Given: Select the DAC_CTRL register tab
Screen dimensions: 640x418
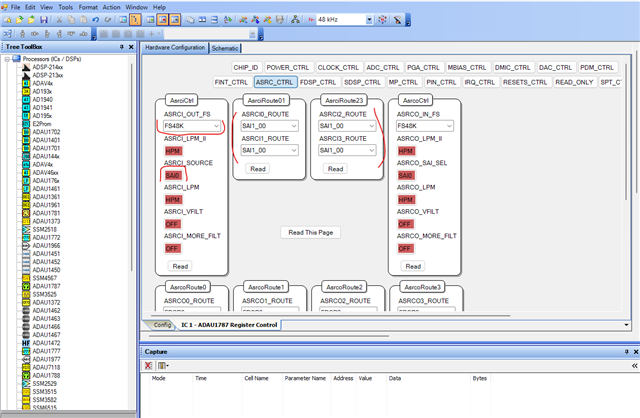Looking at the screenshot, I should [x=555, y=67].
